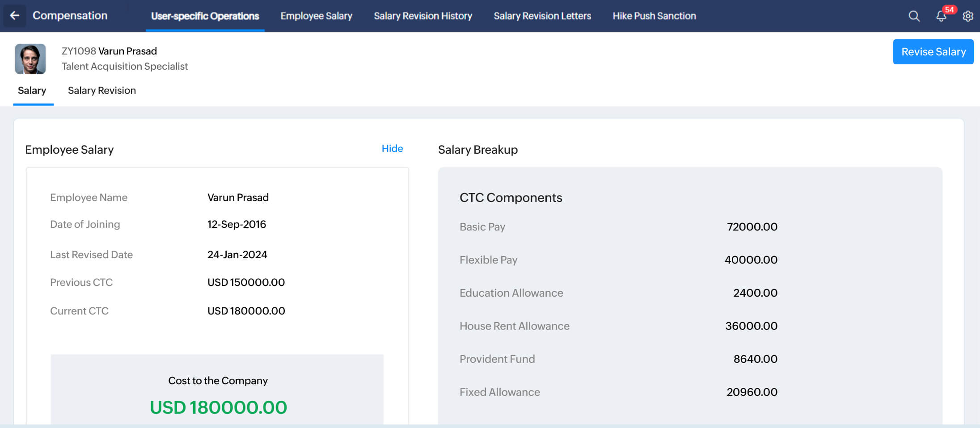Screen dimensions: 980x428
Task: Click the green Cost to Company amount
Action: point(218,407)
